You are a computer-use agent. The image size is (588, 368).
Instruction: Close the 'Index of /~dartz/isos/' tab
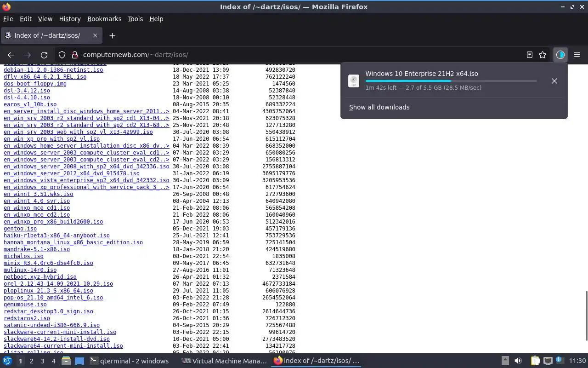click(x=95, y=35)
